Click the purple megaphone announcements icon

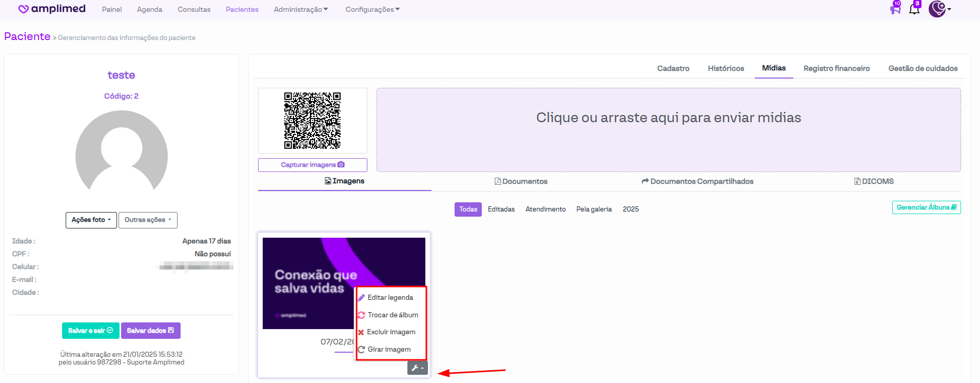pos(895,9)
